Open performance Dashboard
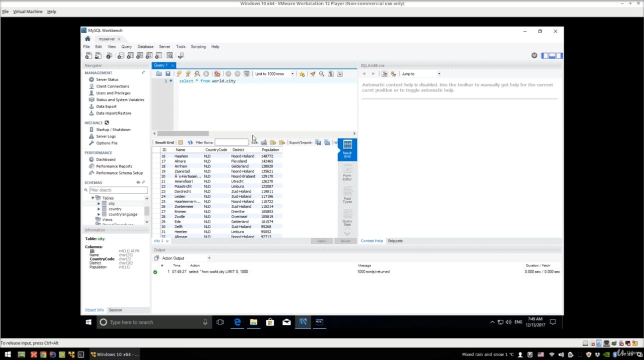The image size is (644, 360). tap(105, 159)
